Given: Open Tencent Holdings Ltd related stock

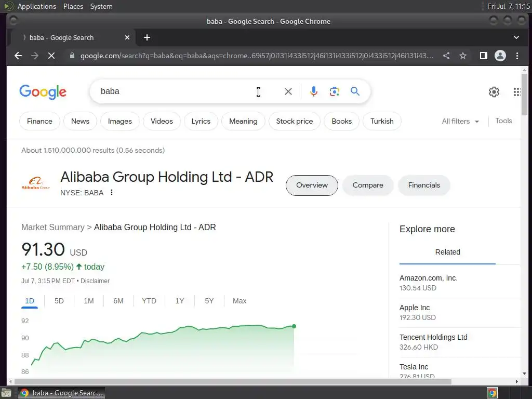Looking at the screenshot, I should point(460,342).
